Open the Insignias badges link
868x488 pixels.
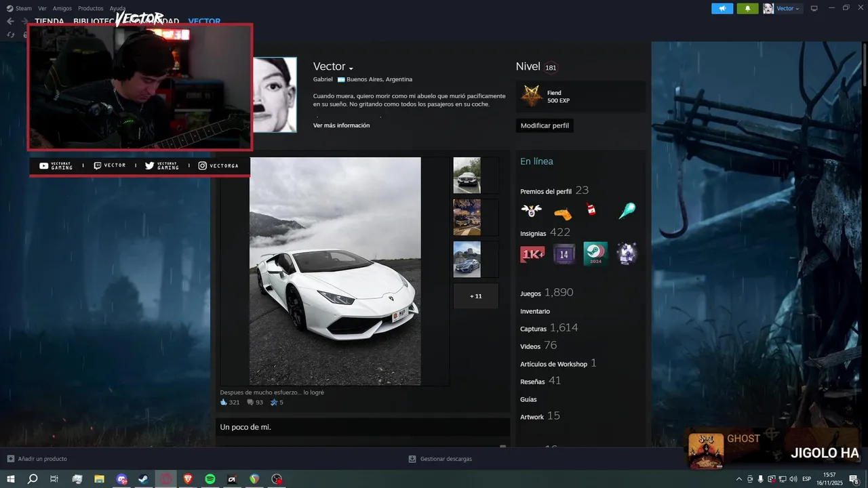[533, 234]
